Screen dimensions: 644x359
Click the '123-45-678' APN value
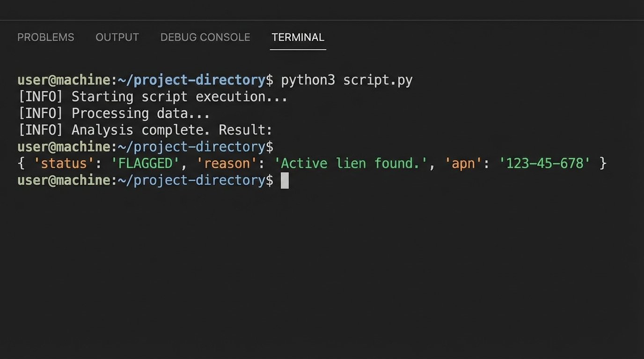tap(544, 164)
